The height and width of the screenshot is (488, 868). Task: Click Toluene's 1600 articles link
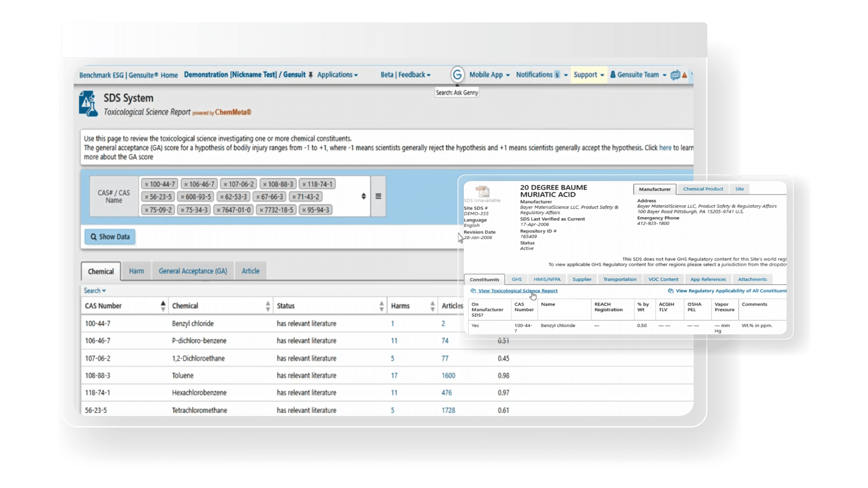point(448,375)
